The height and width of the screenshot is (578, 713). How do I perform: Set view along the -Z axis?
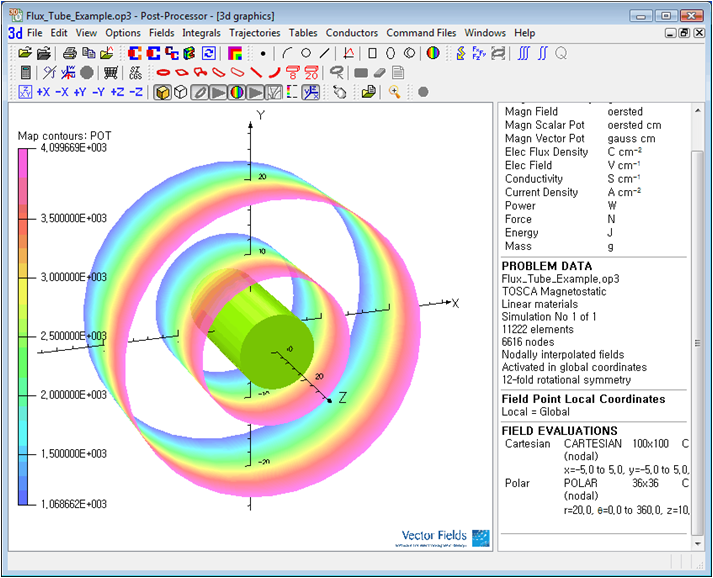pyautogui.click(x=135, y=92)
